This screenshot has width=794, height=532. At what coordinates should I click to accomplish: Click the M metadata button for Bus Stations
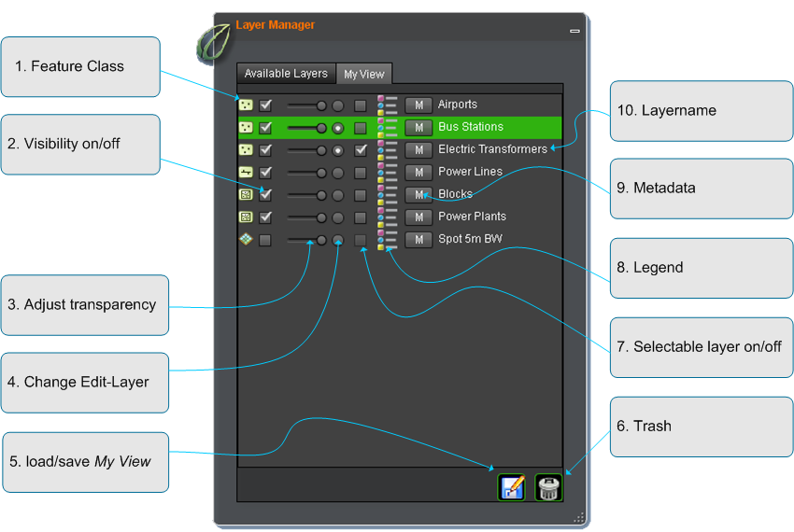coord(419,127)
